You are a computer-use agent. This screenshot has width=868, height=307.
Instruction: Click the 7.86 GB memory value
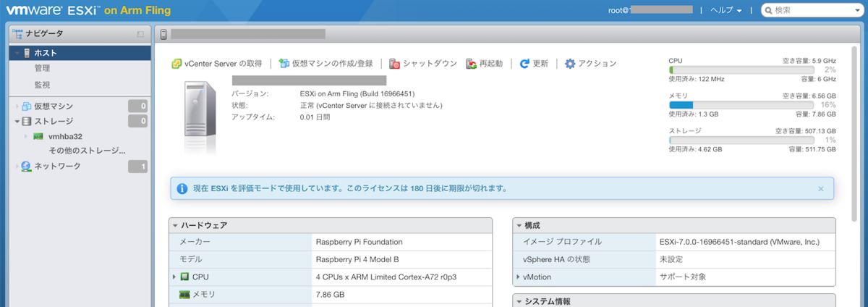331,295
